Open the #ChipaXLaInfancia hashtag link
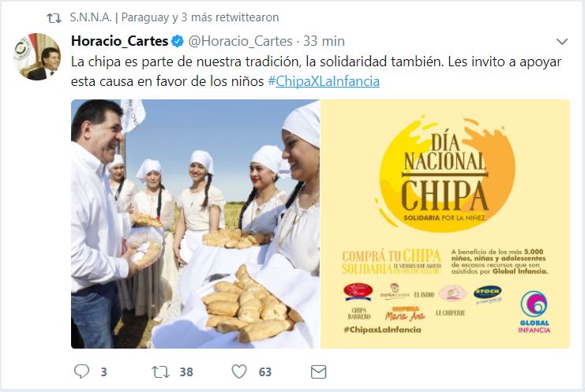 324,81
